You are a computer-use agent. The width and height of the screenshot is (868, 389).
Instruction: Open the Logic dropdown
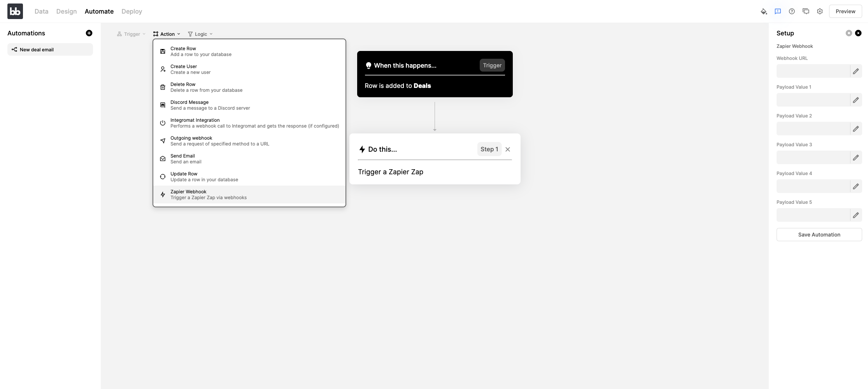pyautogui.click(x=200, y=34)
